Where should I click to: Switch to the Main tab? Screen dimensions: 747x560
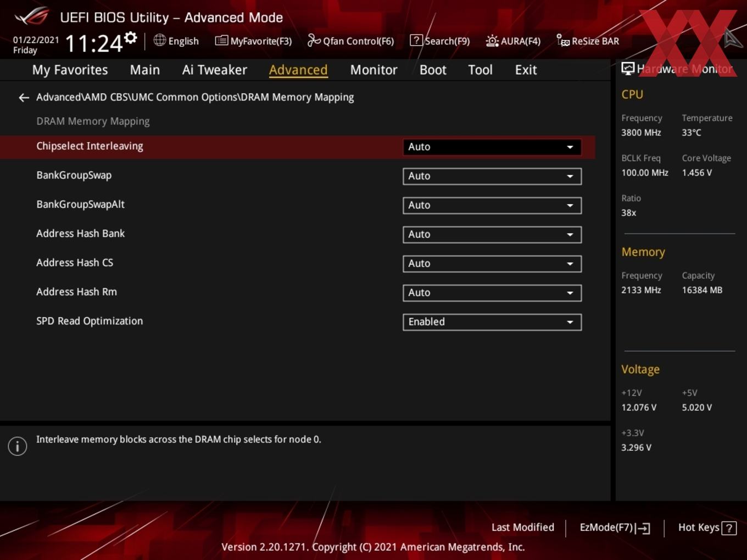point(145,70)
